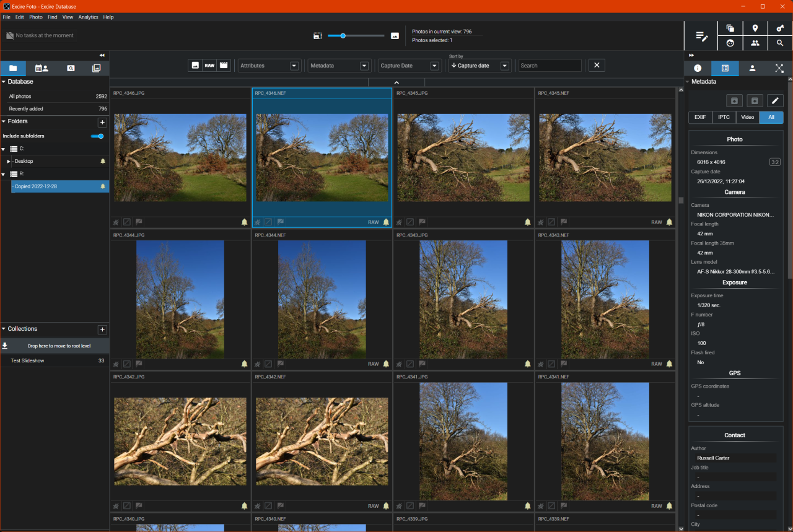Switch to the IPTC metadata tab
Image resolution: width=793 pixels, height=532 pixels.
(x=724, y=117)
